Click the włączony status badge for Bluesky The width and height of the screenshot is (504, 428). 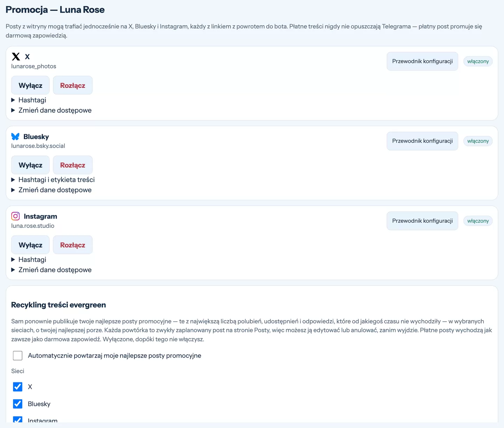tap(478, 141)
